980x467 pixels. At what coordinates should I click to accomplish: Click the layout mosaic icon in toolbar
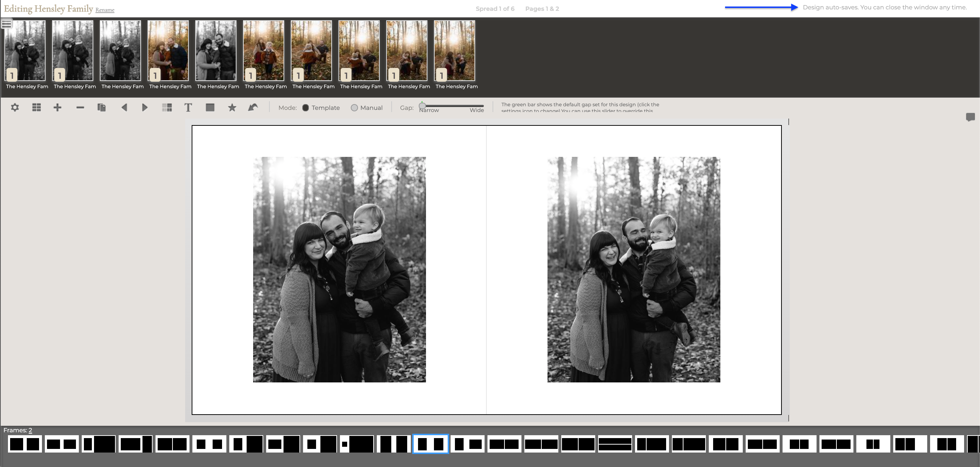[x=167, y=108]
